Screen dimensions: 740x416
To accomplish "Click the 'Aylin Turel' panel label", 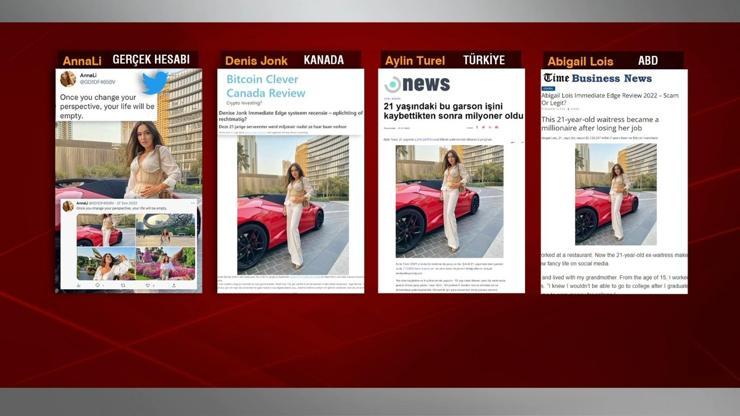I will [415, 61].
